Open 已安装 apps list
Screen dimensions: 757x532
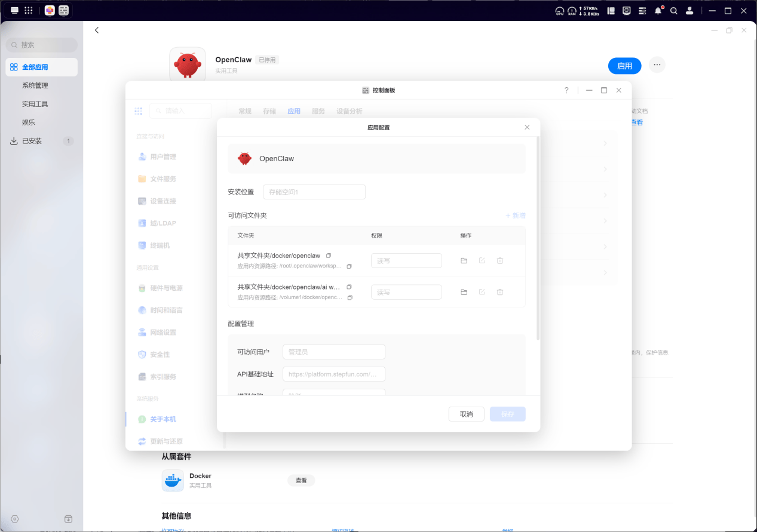(x=42, y=141)
